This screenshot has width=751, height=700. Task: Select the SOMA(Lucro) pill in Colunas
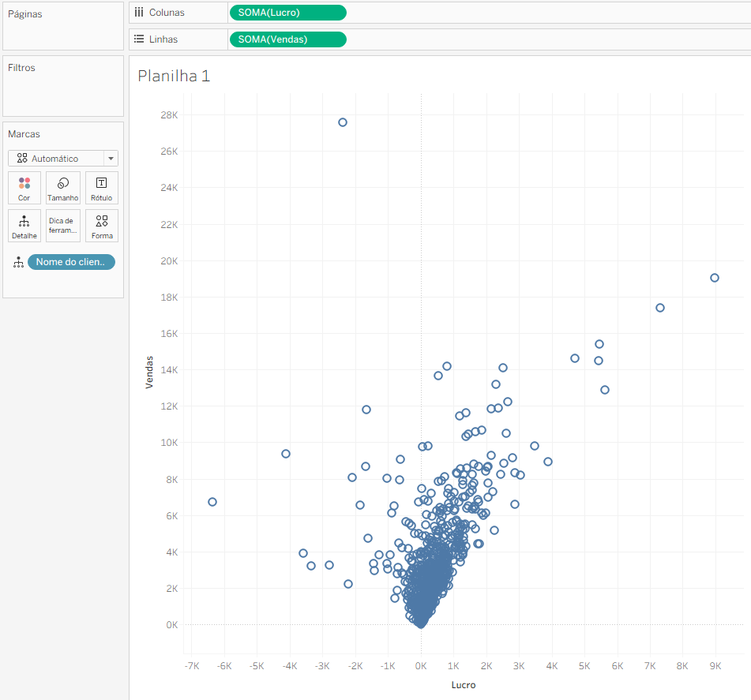288,13
